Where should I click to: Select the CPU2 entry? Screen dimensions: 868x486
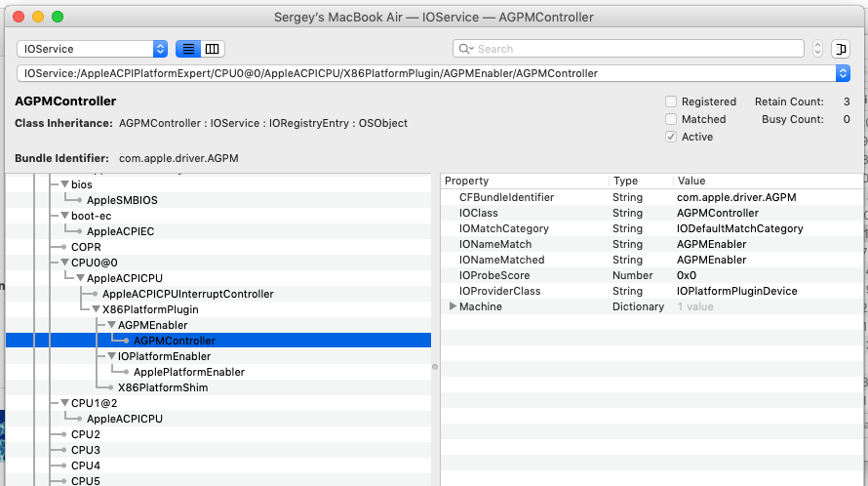[85, 434]
